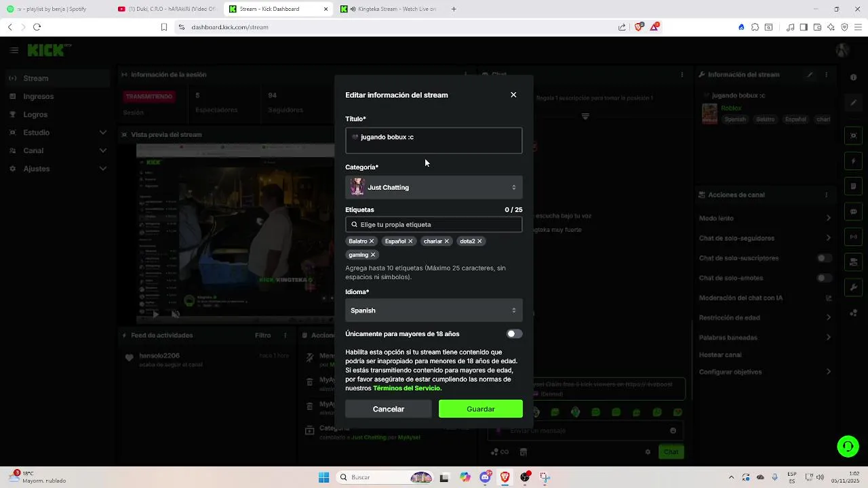Remove the Español tag
The image size is (868, 488).
tap(410, 241)
